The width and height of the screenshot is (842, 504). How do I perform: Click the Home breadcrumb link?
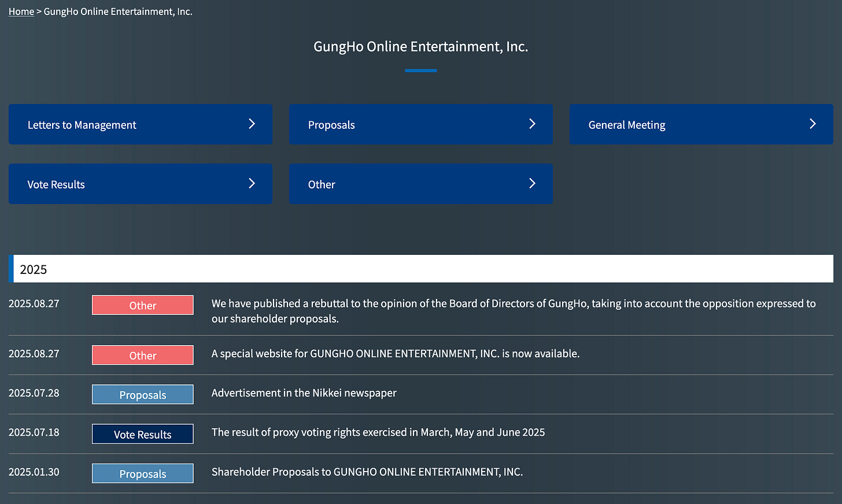point(21,12)
